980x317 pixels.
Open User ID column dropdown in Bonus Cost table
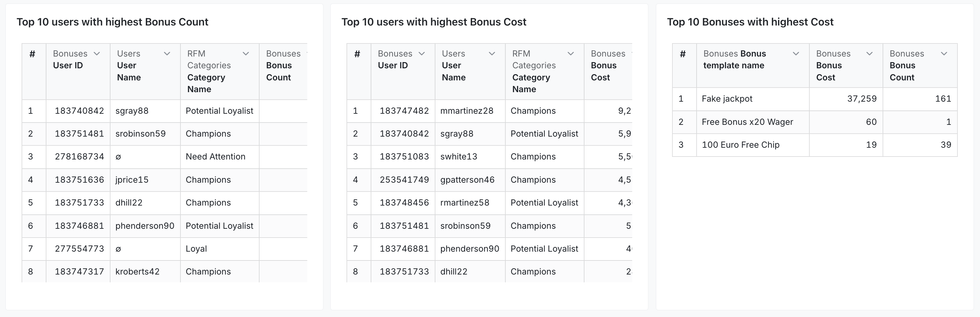[x=422, y=54]
